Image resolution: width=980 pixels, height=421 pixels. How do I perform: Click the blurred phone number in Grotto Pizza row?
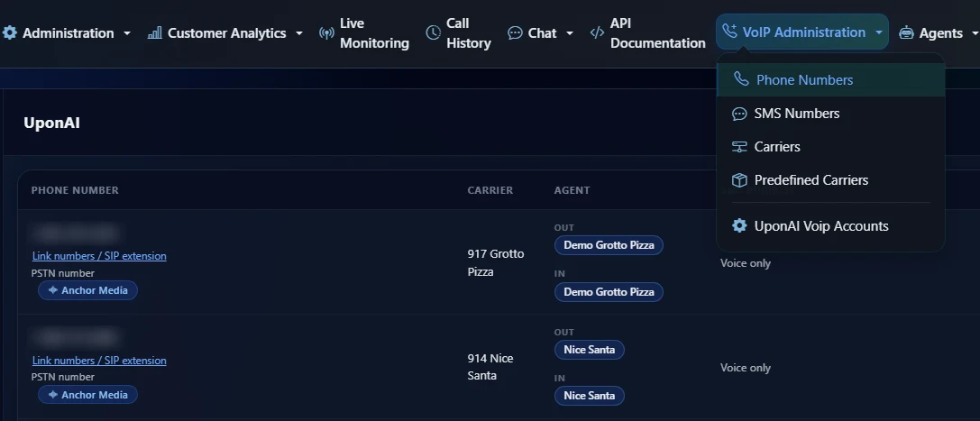pyautogui.click(x=75, y=233)
